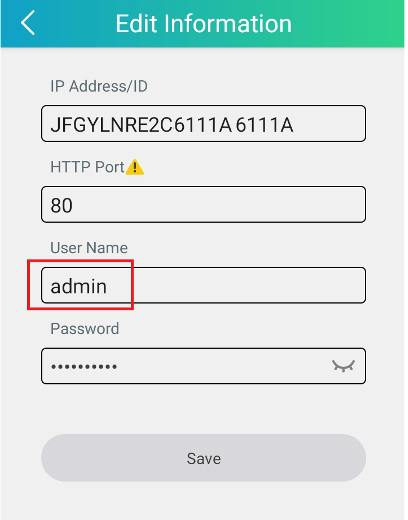Click the HTTP Port label text
The height and width of the screenshot is (520, 408).
pos(87,167)
